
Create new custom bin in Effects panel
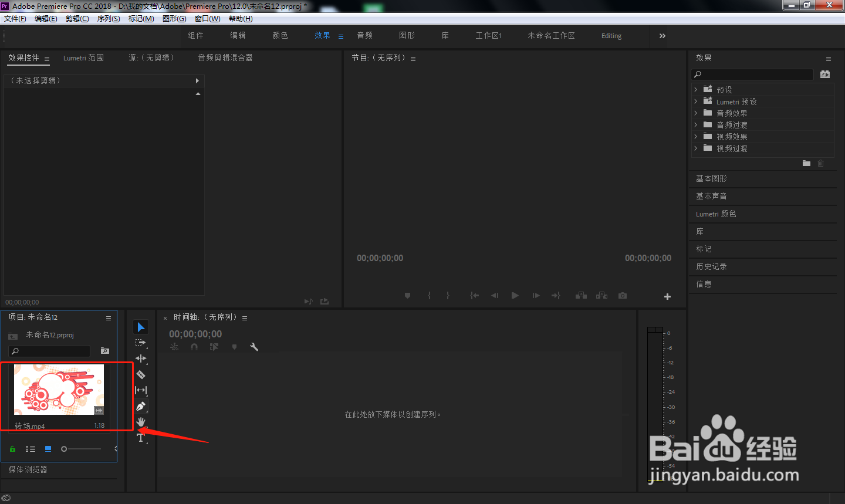tap(806, 163)
